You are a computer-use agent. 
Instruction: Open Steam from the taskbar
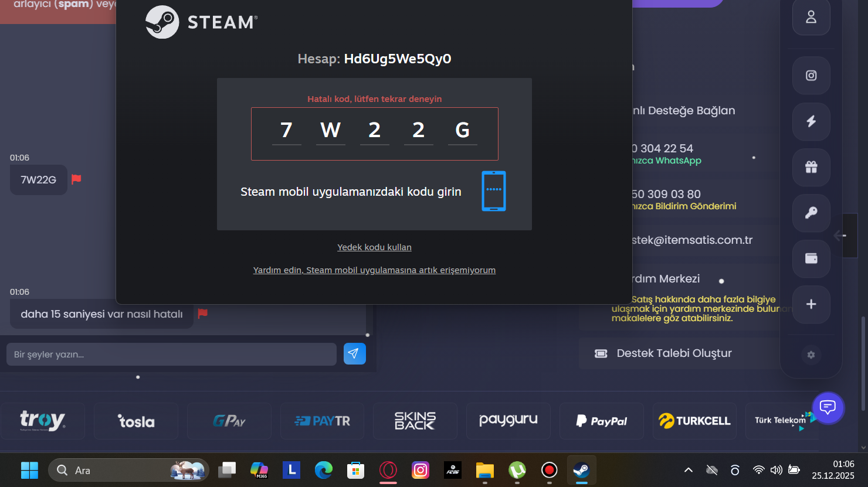pos(581,470)
